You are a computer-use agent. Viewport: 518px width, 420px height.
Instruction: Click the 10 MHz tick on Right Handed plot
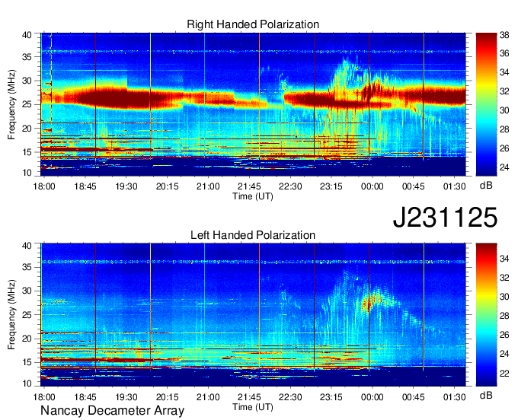pyautogui.click(x=27, y=173)
